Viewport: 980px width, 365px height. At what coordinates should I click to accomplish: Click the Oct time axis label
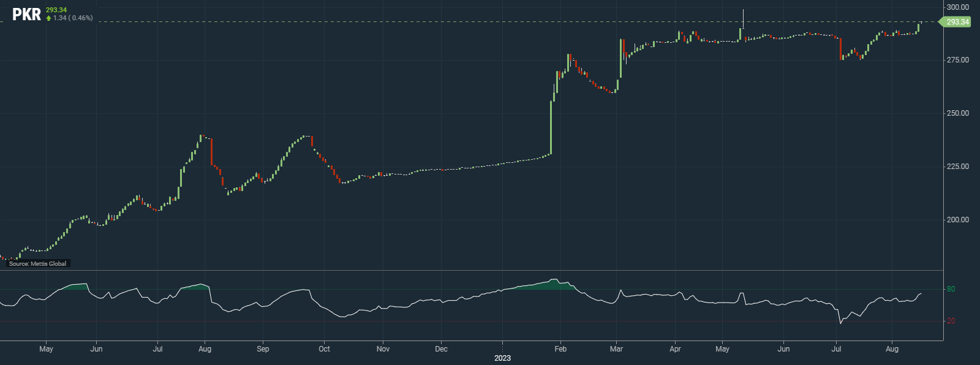click(324, 349)
